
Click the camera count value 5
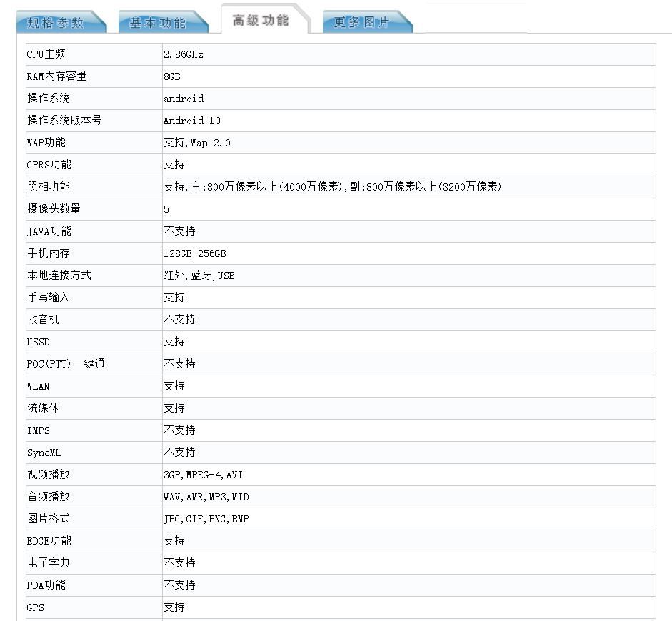click(166, 209)
